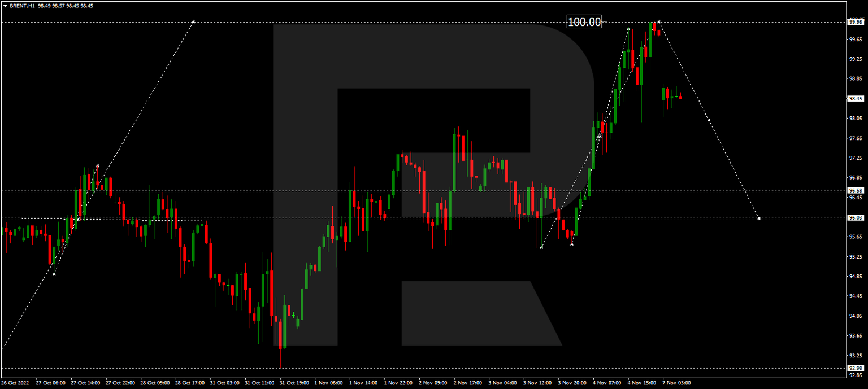Viewport: 868px width, 389px height.
Task: Click the 31 Oct 19:00 time label
Action: 295,383
